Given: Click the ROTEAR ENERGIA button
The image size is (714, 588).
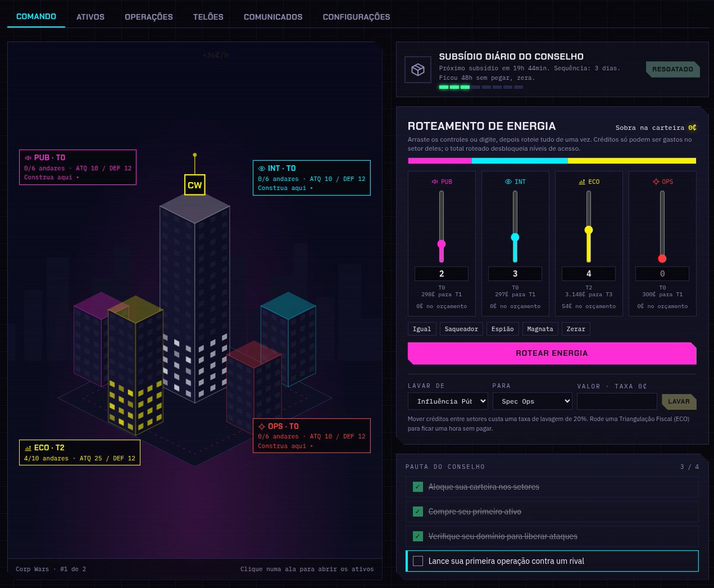Looking at the screenshot, I should [552, 353].
